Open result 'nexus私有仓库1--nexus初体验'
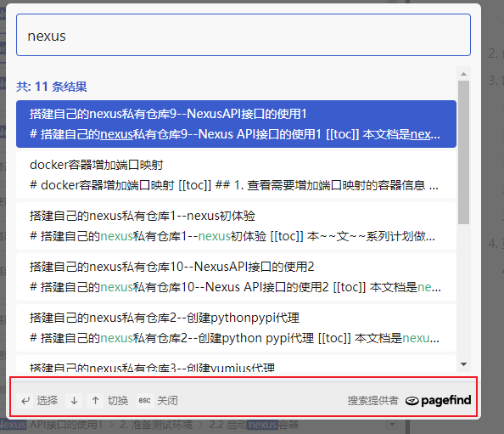 (x=236, y=226)
